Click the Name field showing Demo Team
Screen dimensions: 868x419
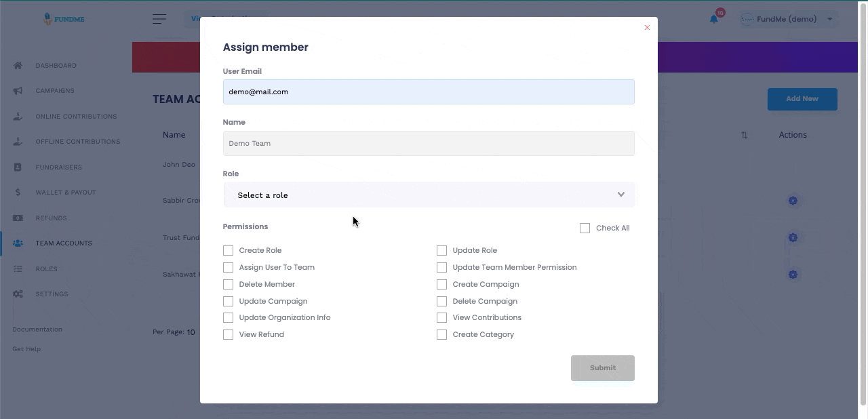(429, 143)
